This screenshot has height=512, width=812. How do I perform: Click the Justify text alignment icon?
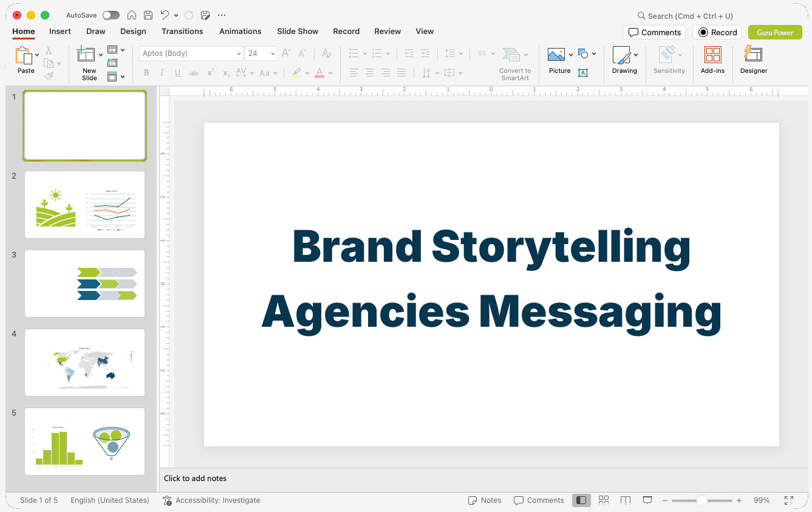click(401, 73)
